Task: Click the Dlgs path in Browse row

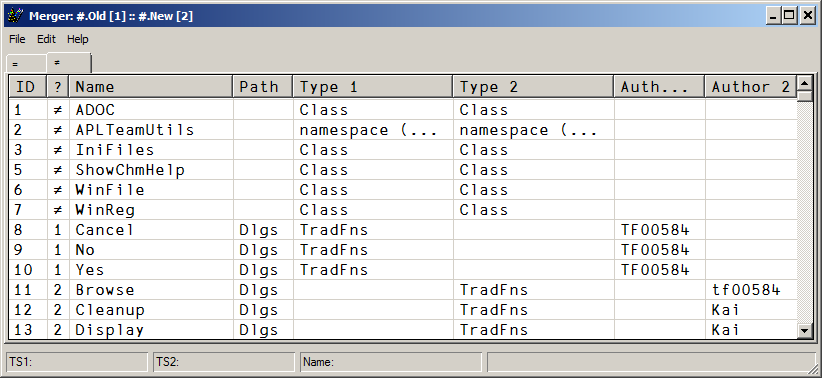Action: pyautogui.click(x=258, y=289)
